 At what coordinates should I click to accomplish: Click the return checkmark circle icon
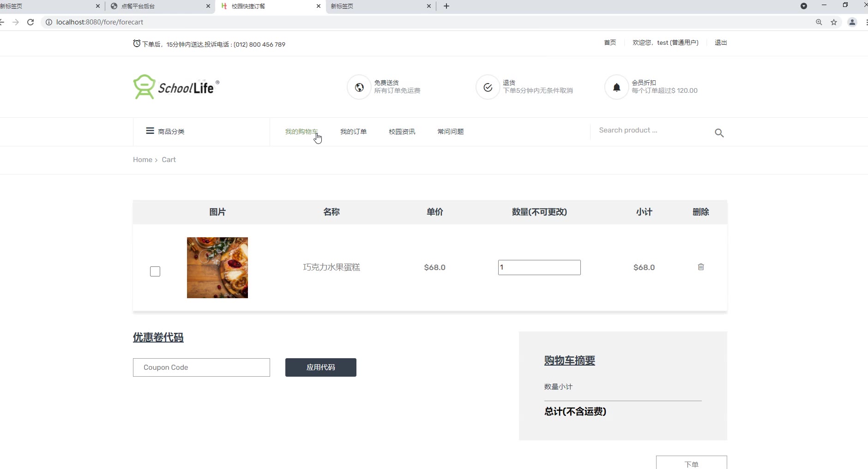coord(488,87)
